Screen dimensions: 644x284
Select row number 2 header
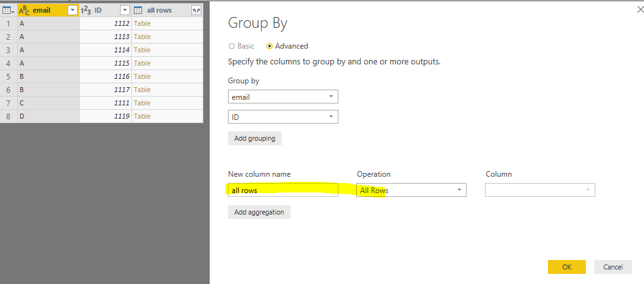pyautogui.click(x=9, y=37)
